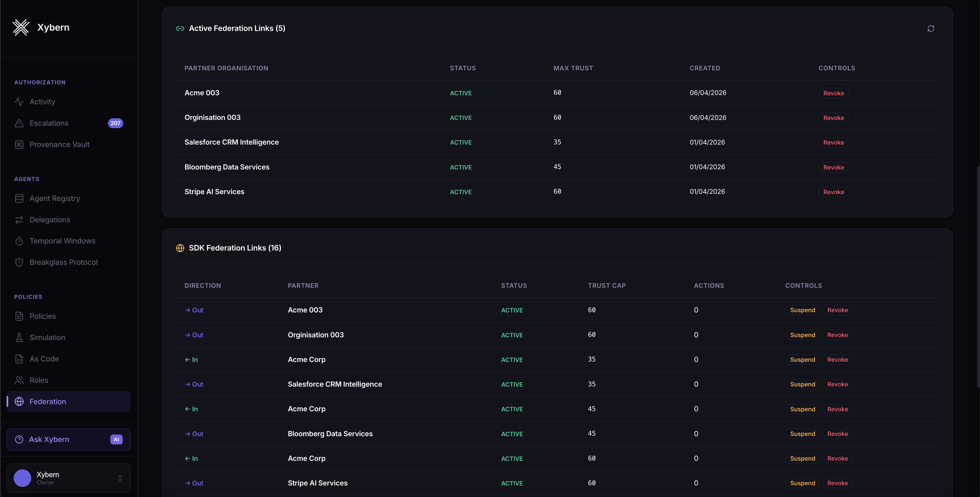Image resolution: width=980 pixels, height=497 pixels.
Task: Click the Agent Registry database icon
Action: [x=19, y=199]
